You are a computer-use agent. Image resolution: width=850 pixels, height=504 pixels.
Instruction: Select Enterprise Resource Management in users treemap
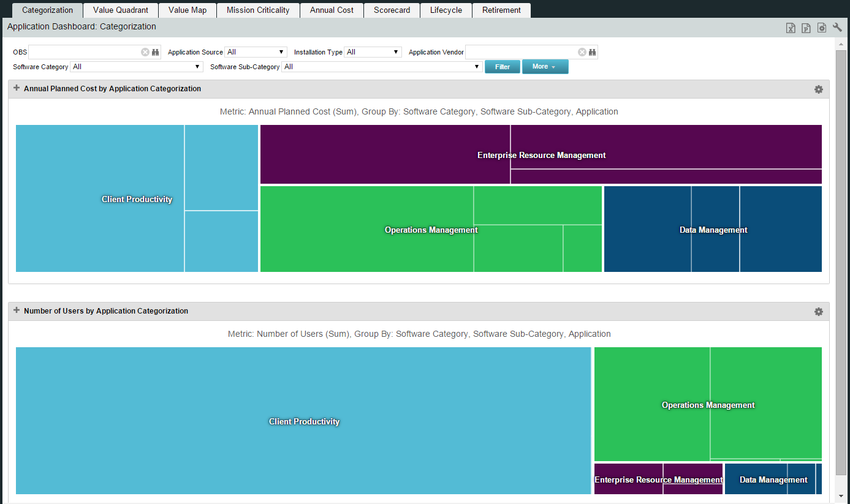pyautogui.click(x=658, y=480)
